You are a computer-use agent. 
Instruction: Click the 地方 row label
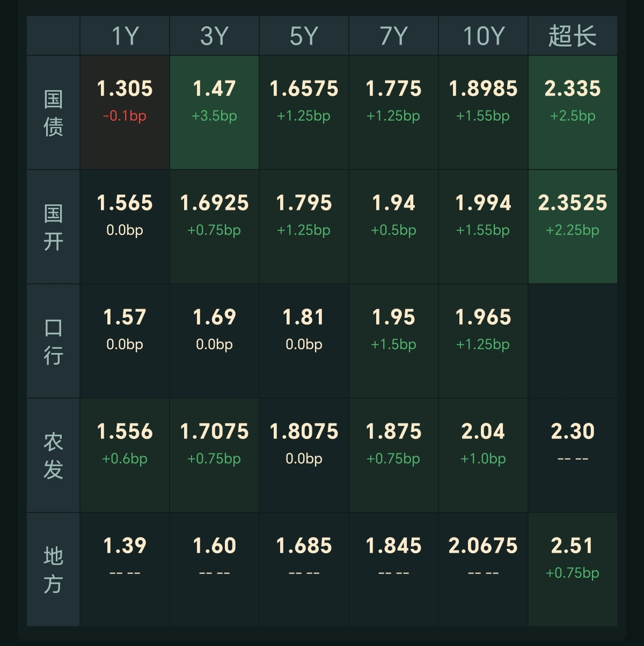click(53, 570)
